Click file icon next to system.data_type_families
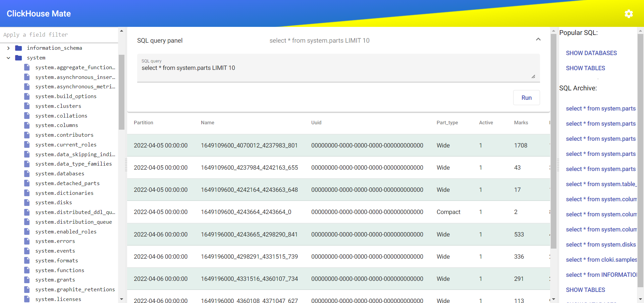The image size is (644, 303). pyautogui.click(x=27, y=164)
